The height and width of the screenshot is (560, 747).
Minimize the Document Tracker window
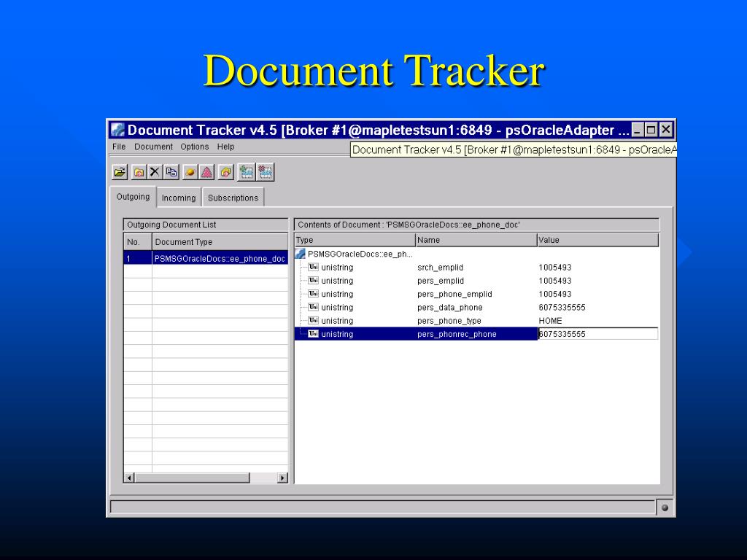(x=638, y=130)
